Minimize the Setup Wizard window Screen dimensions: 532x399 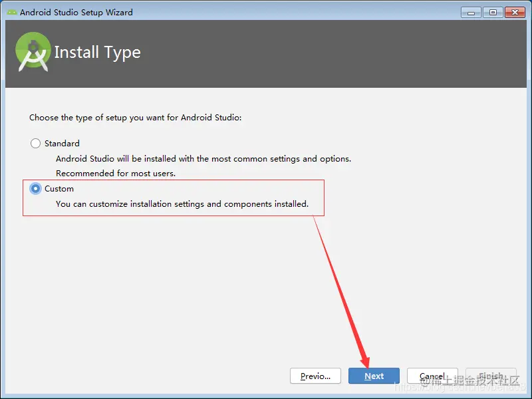[x=471, y=13]
